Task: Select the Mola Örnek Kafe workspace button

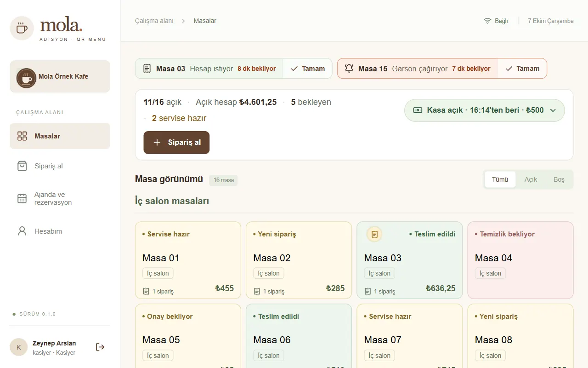Action: click(x=60, y=76)
